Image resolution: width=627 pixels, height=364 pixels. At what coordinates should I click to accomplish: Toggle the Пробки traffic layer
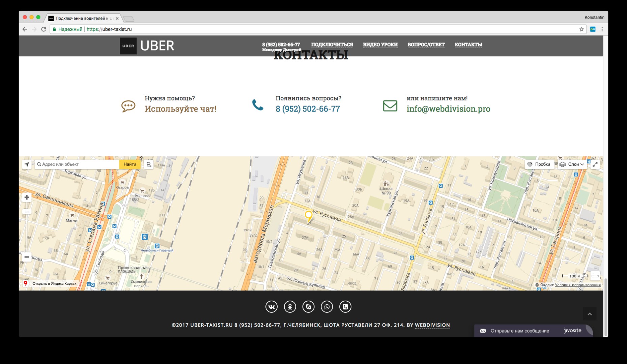(539, 164)
